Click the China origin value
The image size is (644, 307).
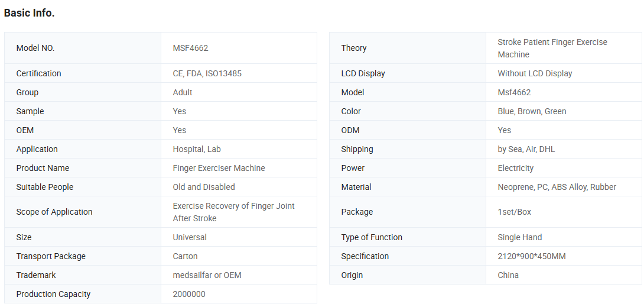point(508,275)
